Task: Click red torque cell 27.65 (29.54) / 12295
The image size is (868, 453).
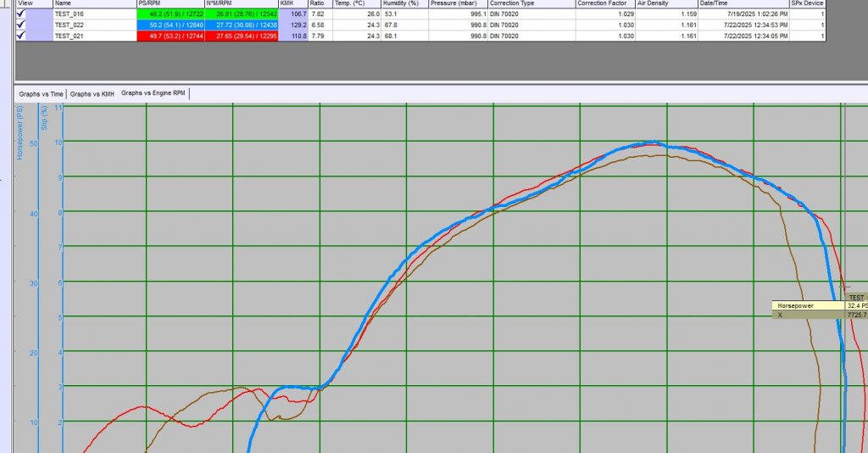Action: tap(242, 36)
